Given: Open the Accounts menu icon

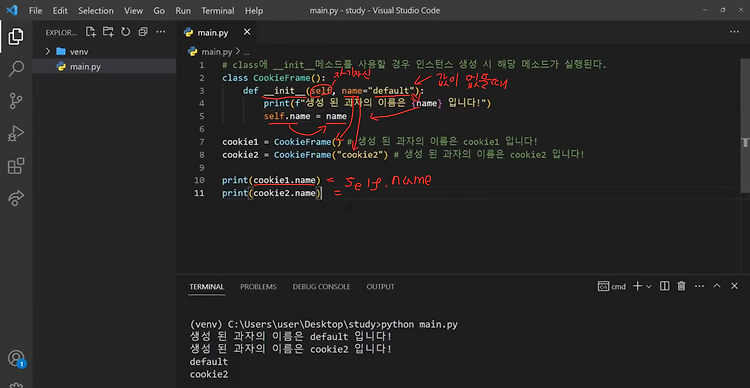Looking at the screenshot, I should pos(16,358).
